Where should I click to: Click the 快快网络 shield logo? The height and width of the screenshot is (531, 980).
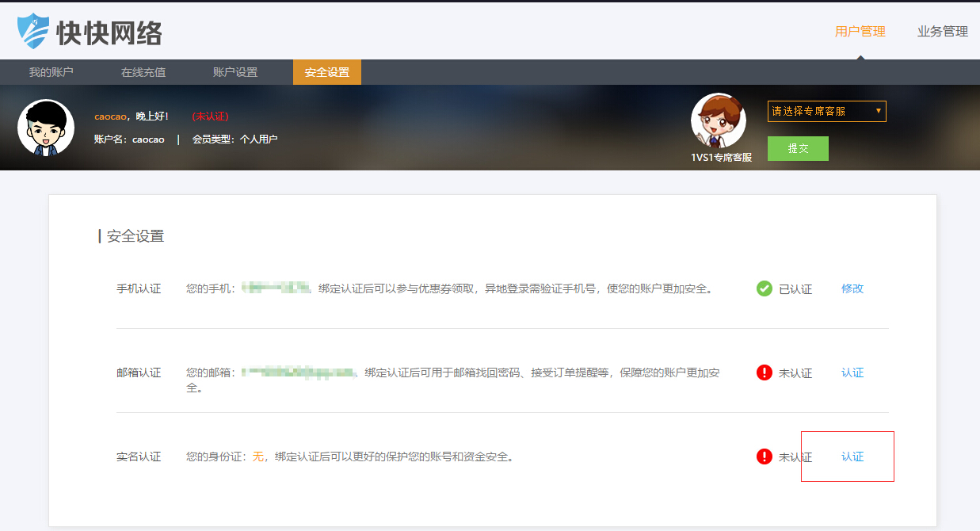33,31
